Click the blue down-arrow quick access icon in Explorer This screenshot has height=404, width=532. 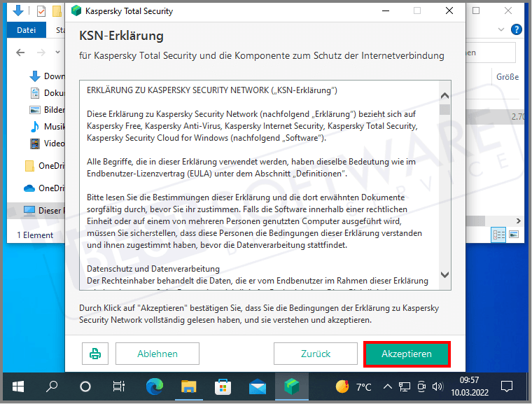pyautogui.click(x=18, y=11)
